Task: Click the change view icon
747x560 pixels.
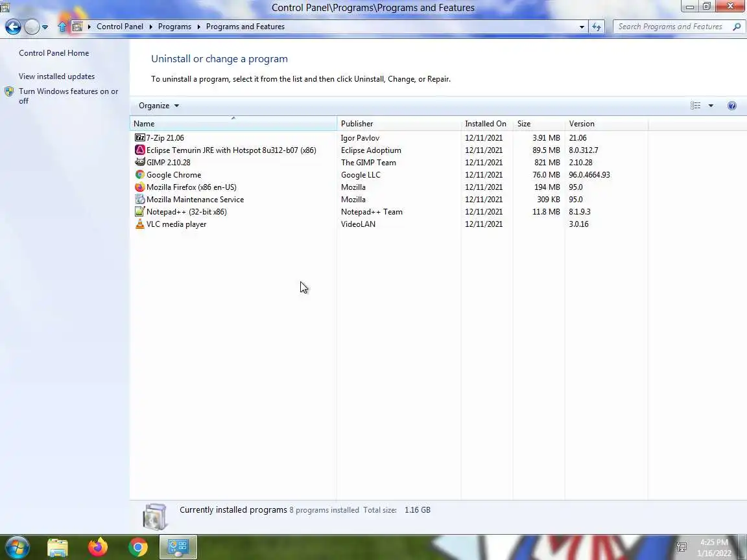Action: 696,106
